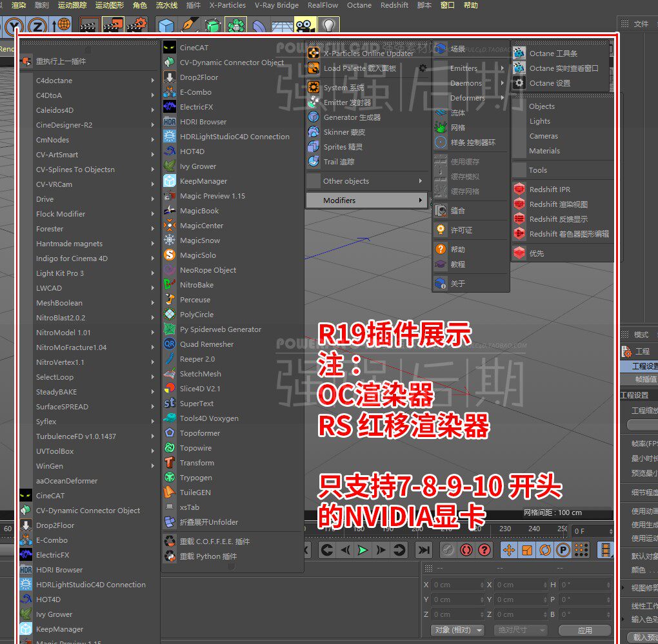Screen dimensions: 658x644
Task: Click the Emitter 发射器 entry
Action: [x=368, y=102]
